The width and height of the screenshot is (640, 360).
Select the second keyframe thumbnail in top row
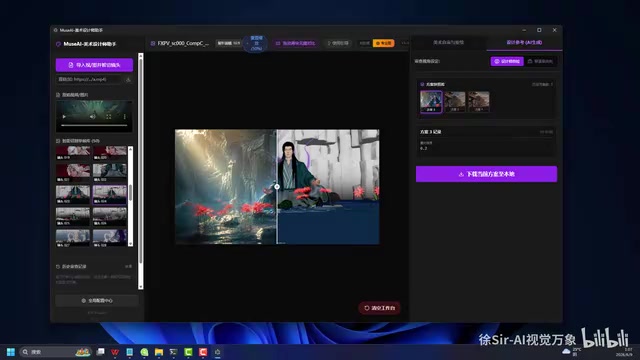pyautogui.click(x=109, y=153)
